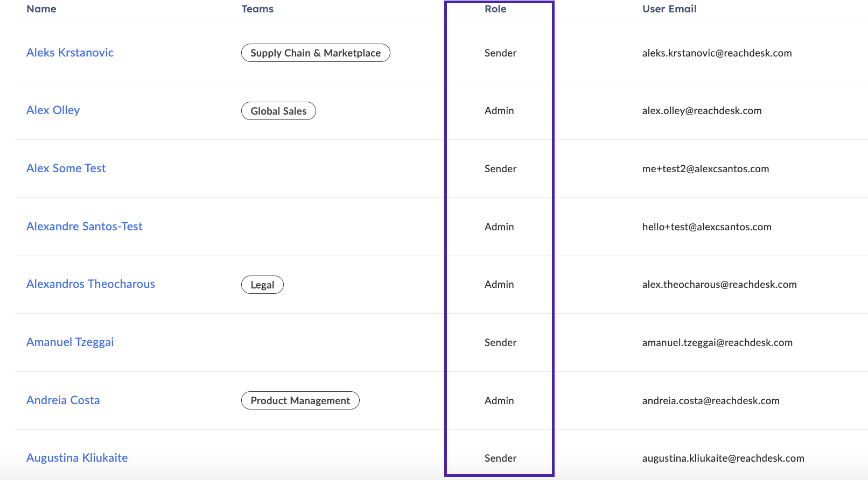Click the Role column header
868x480 pixels.
(495, 9)
